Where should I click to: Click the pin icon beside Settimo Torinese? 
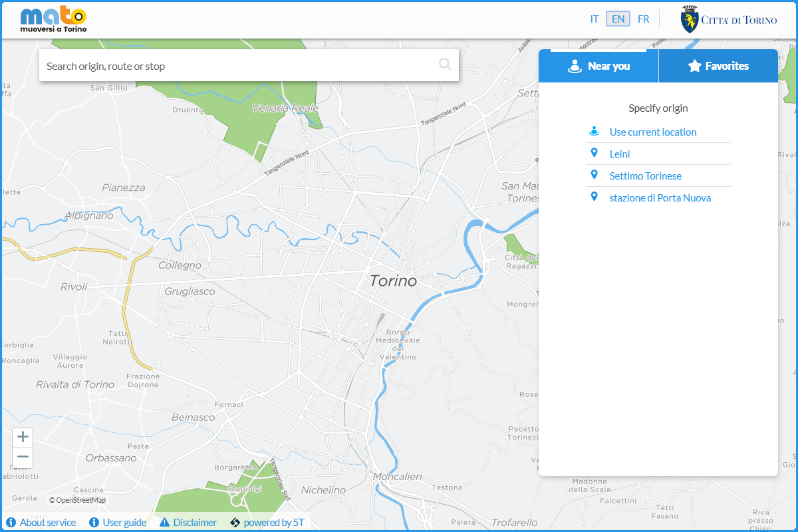click(x=595, y=175)
